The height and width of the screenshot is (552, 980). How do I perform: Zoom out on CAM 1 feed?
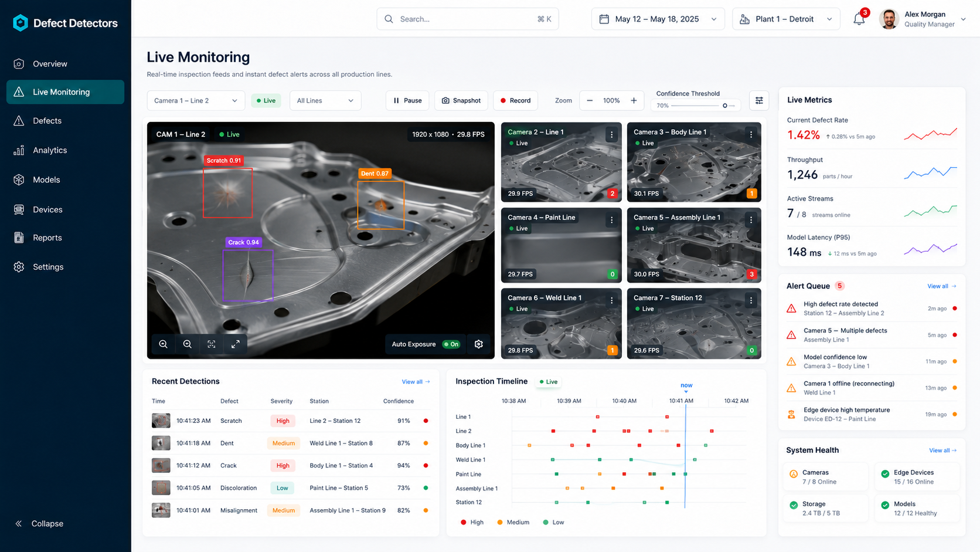click(x=188, y=344)
